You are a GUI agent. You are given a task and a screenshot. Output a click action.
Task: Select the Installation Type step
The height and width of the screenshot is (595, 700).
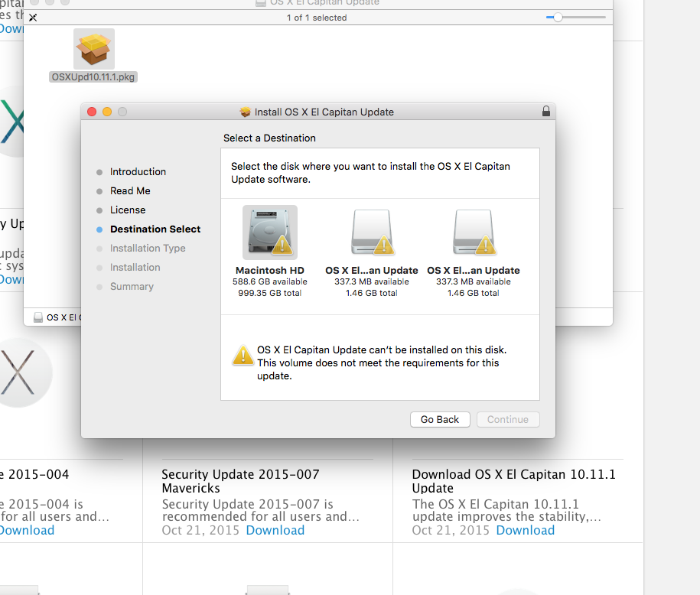pos(148,249)
